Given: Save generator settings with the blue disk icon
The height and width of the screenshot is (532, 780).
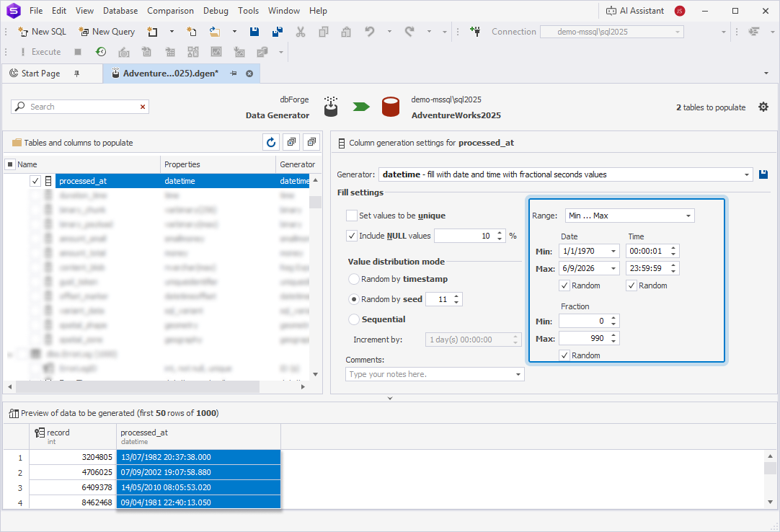Looking at the screenshot, I should 763,174.
